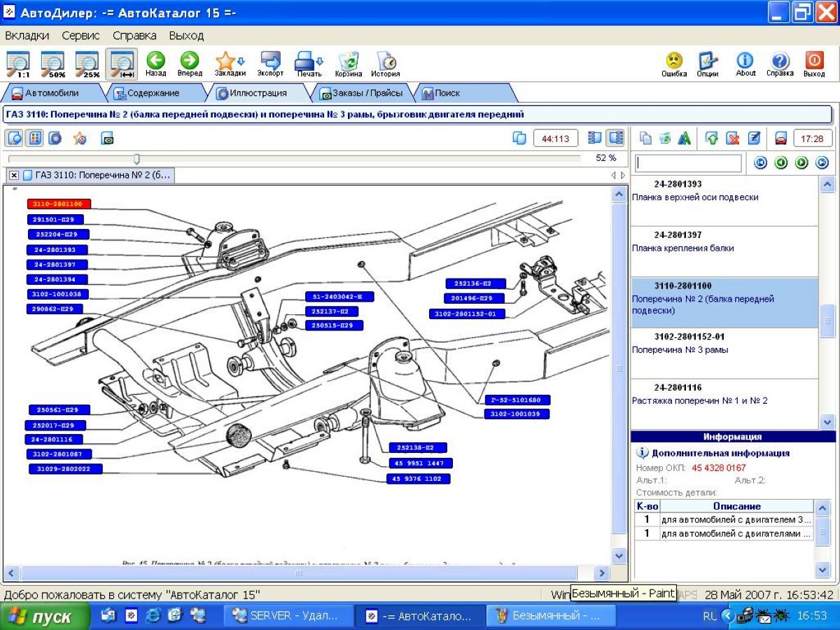Screen dimensions: 840x630
Task: Jump to first part with blue arrow button
Action: tap(760, 163)
